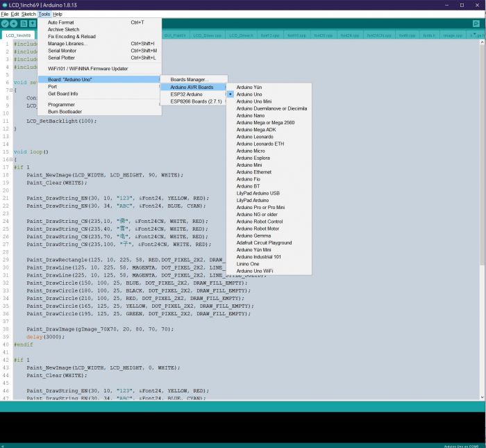486x448 pixels.
Task: Choose Archive Sketch
Action: point(99,29)
